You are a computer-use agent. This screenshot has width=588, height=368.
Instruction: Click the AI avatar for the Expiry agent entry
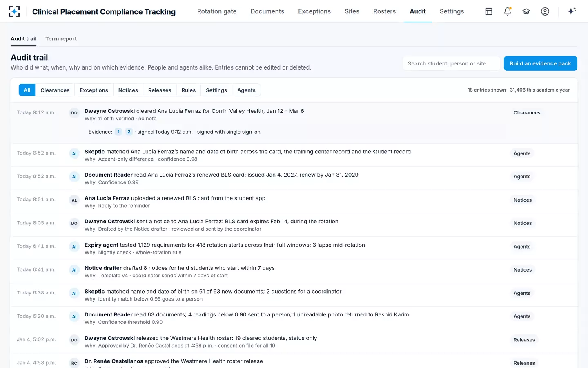(x=74, y=247)
